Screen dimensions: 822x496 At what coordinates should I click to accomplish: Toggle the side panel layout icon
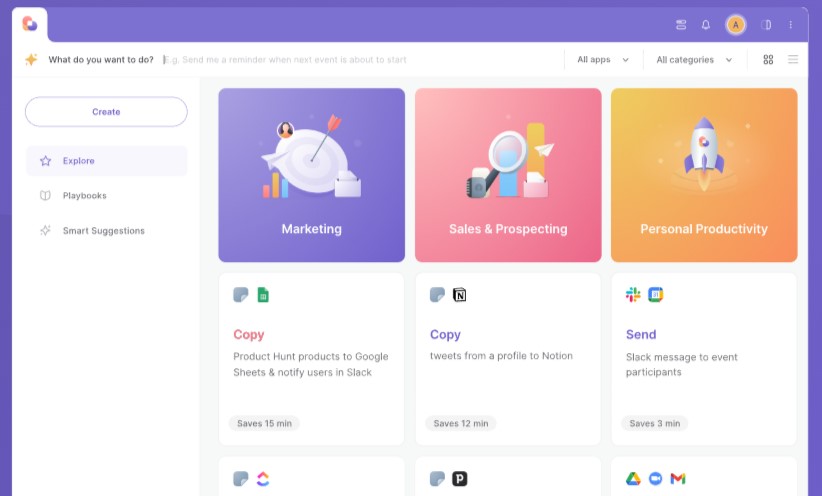click(766, 25)
